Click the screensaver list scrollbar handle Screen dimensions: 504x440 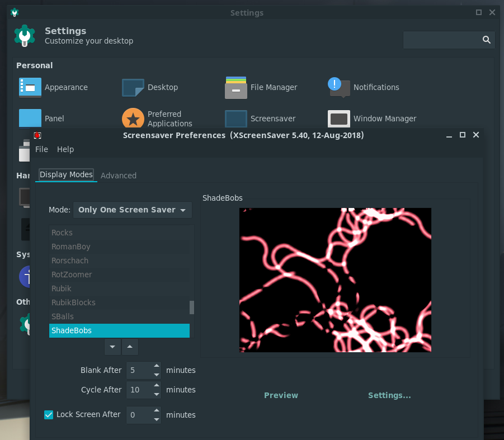[192, 307]
